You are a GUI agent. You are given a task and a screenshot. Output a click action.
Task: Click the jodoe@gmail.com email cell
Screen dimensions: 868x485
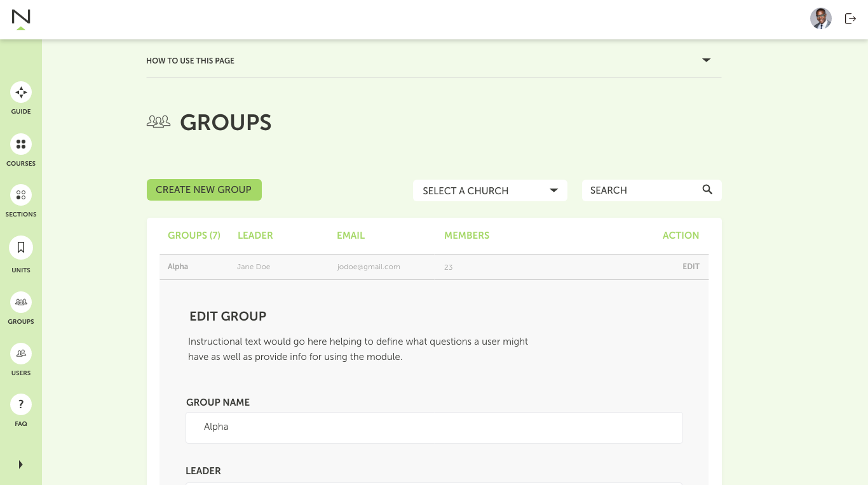click(x=369, y=267)
